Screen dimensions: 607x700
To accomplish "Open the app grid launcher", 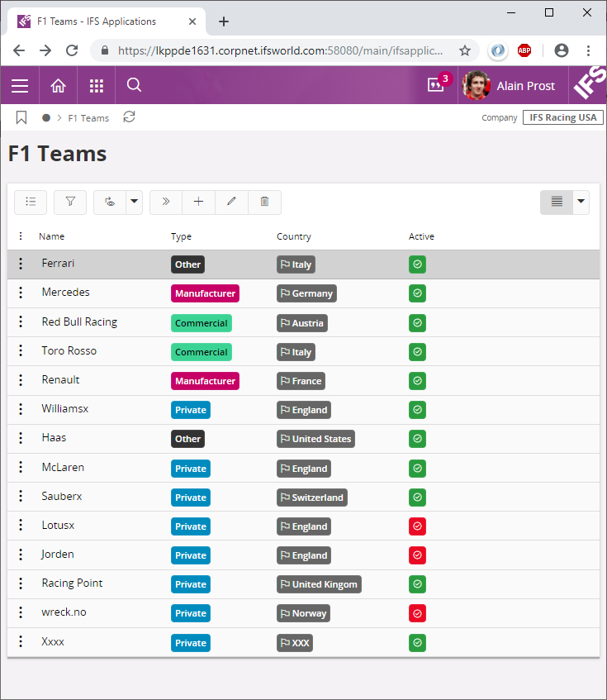I will pyautogui.click(x=97, y=86).
